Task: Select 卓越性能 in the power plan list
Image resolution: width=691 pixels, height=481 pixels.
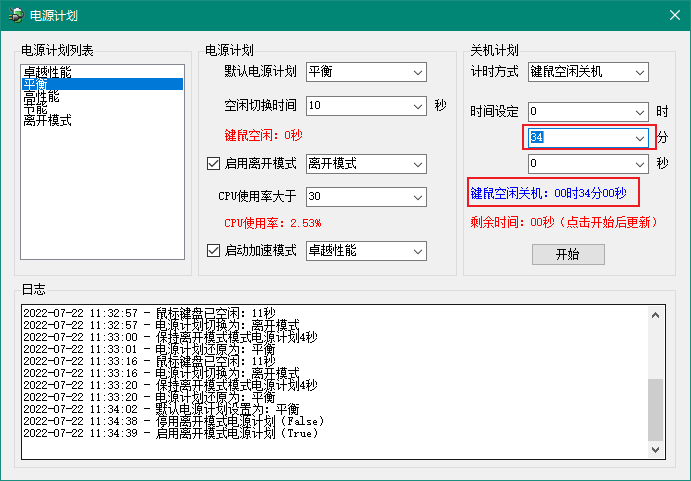Action: [102, 72]
